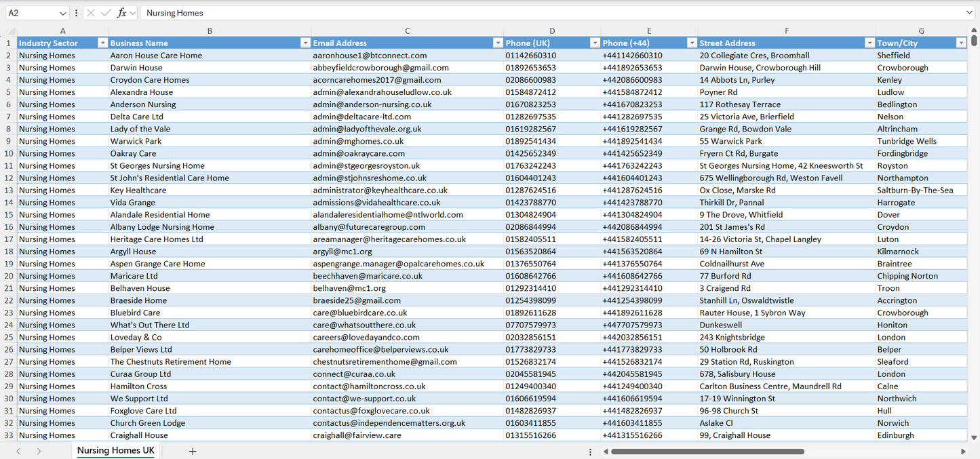Select cell aspengrange.manager@opalcarehomes.co.uk

(x=407, y=264)
